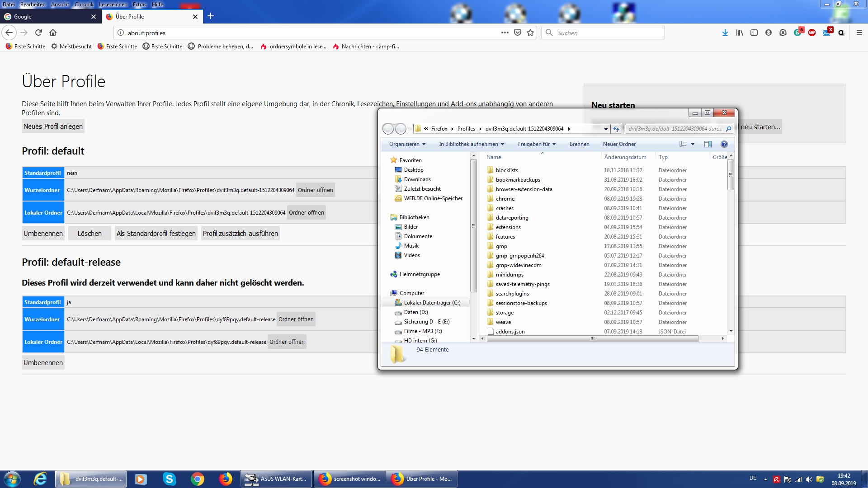Click the Explorer horizontal scrollbar

coord(592,338)
